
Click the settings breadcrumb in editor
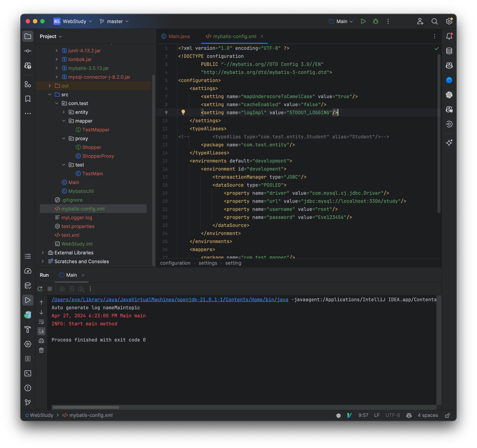click(x=208, y=263)
